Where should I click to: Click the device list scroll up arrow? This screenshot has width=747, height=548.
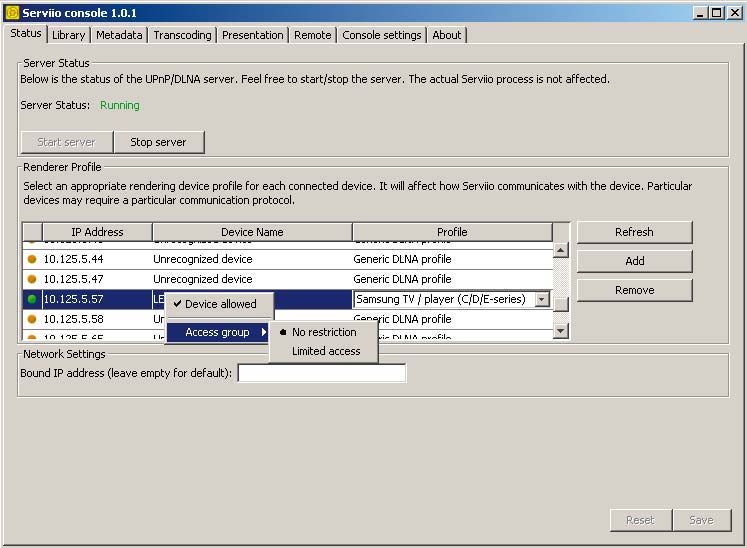click(561, 250)
